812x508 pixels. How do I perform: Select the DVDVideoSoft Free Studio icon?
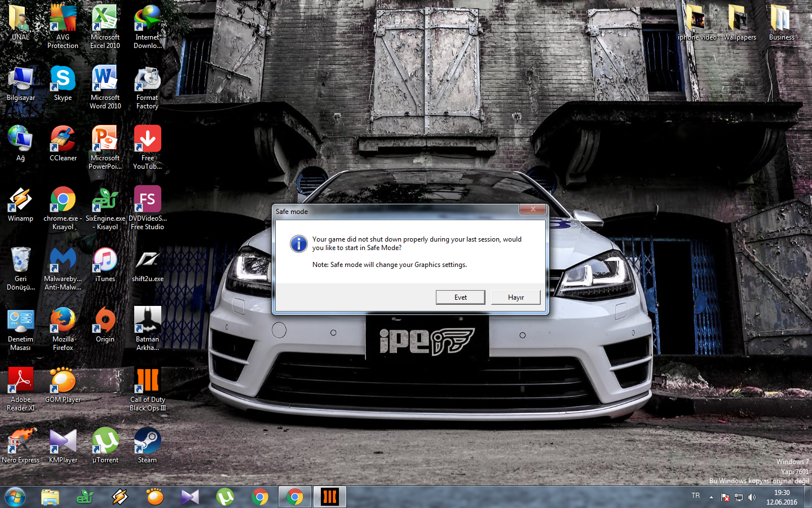pyautogui.click(x=147, y=208)
